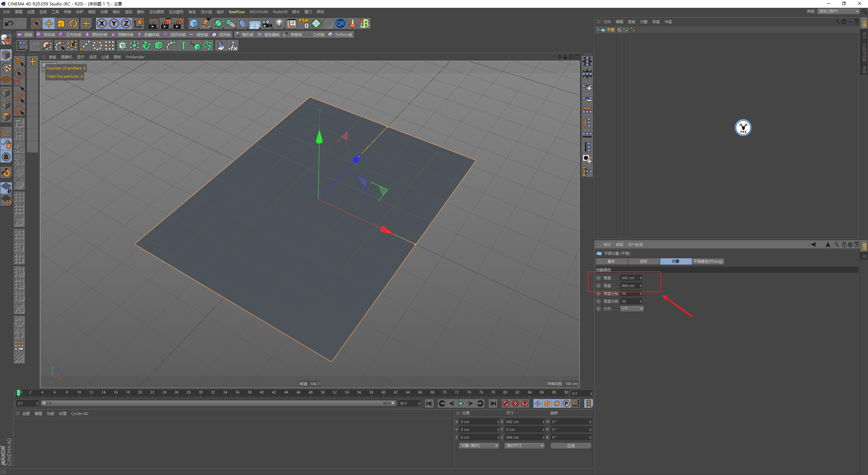Switch to the 坐标 tab

[643, 261]
